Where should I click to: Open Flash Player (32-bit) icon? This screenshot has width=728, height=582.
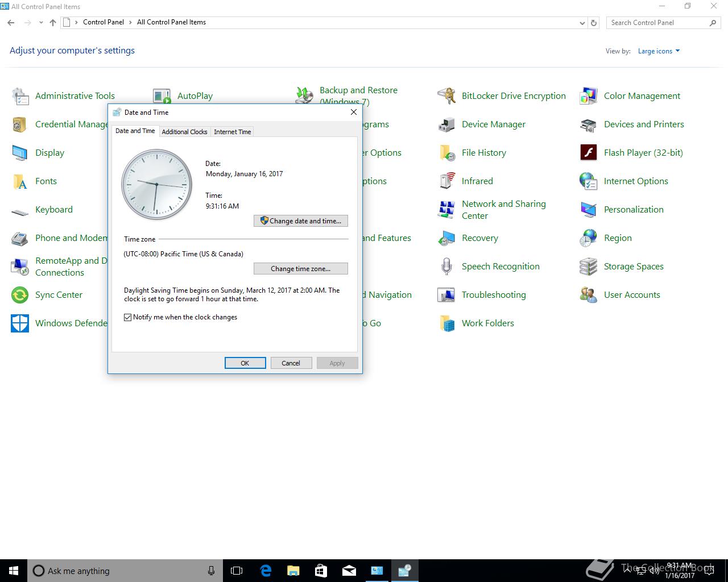coord(589,153)
